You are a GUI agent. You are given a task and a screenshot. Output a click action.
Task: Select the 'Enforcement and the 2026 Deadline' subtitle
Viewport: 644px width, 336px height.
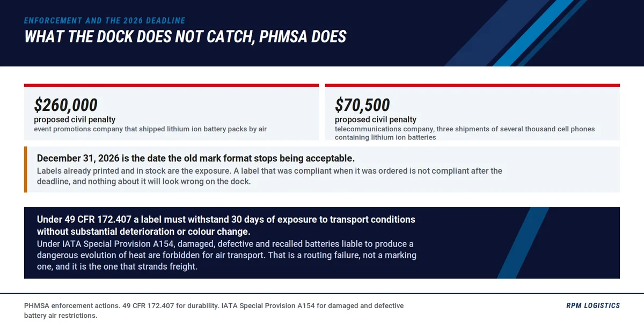pos(105,21)
